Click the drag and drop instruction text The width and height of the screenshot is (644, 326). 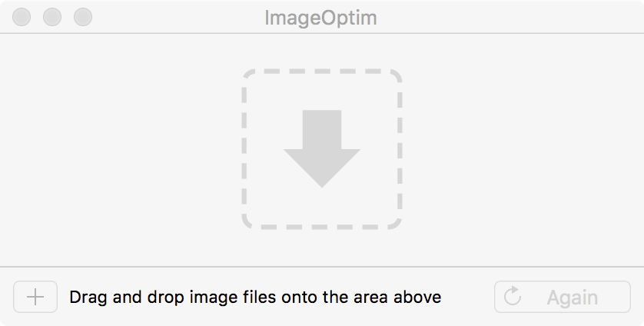255,297
